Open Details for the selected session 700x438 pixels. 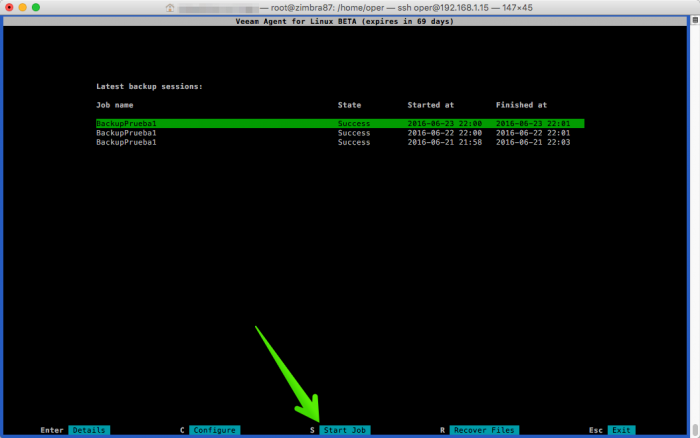tap(89, 430)
